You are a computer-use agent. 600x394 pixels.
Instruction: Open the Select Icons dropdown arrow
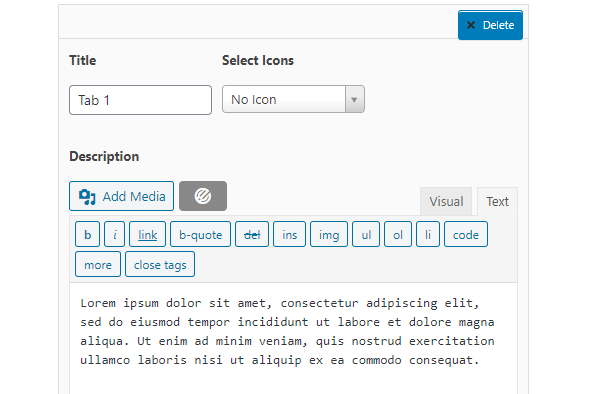click(x=354, y=99)
